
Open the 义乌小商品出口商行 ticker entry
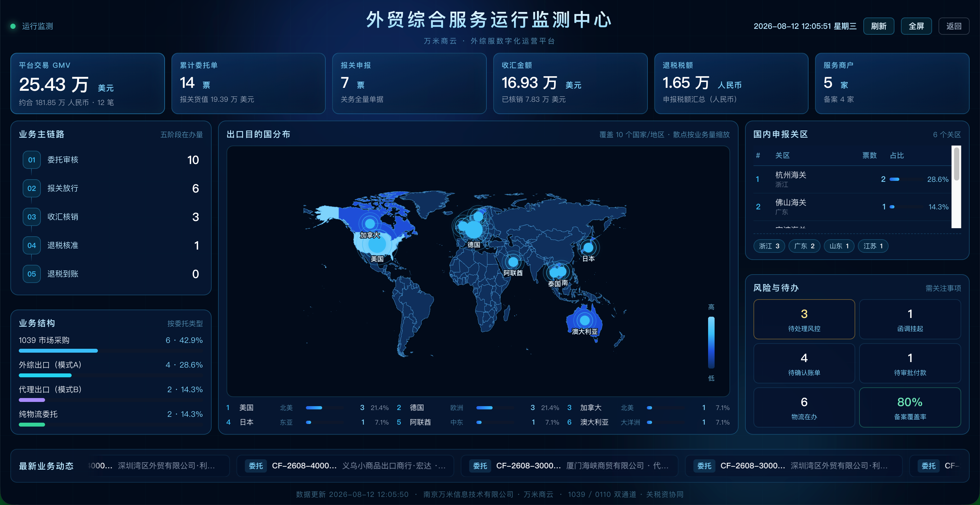(x=345, y=466)
